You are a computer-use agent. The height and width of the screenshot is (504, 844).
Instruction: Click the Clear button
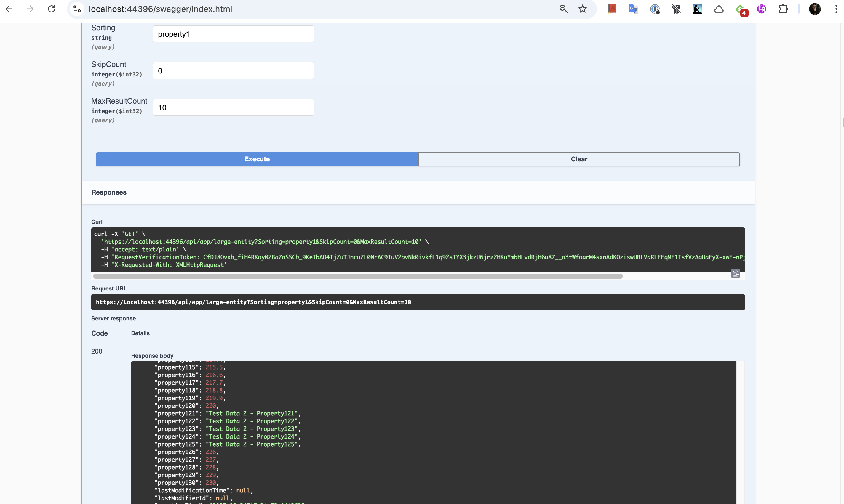[x=579, y=159]
